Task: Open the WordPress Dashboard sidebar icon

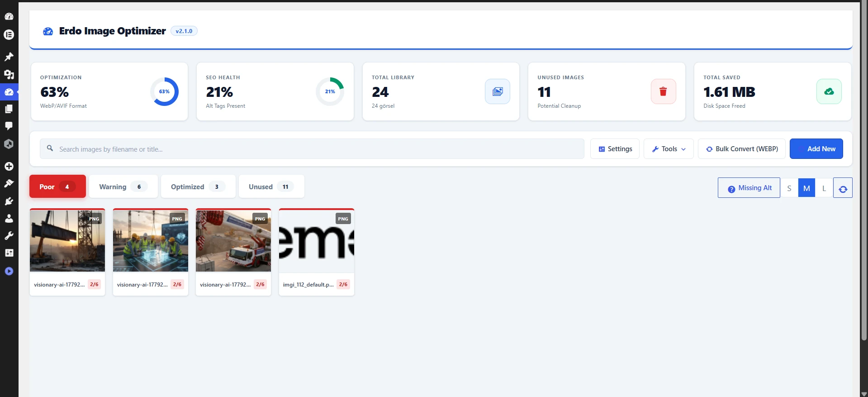Action: pyautogui.click(x=9, y=16)
